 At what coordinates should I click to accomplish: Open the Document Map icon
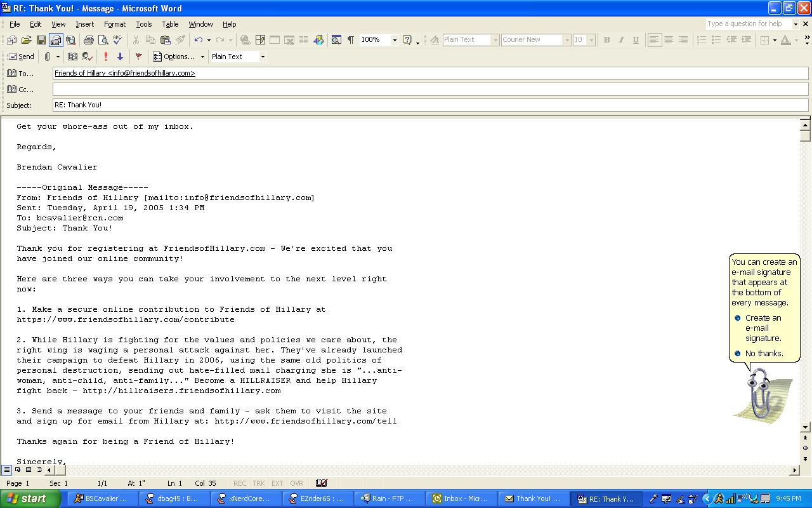[x=336, y=40]
